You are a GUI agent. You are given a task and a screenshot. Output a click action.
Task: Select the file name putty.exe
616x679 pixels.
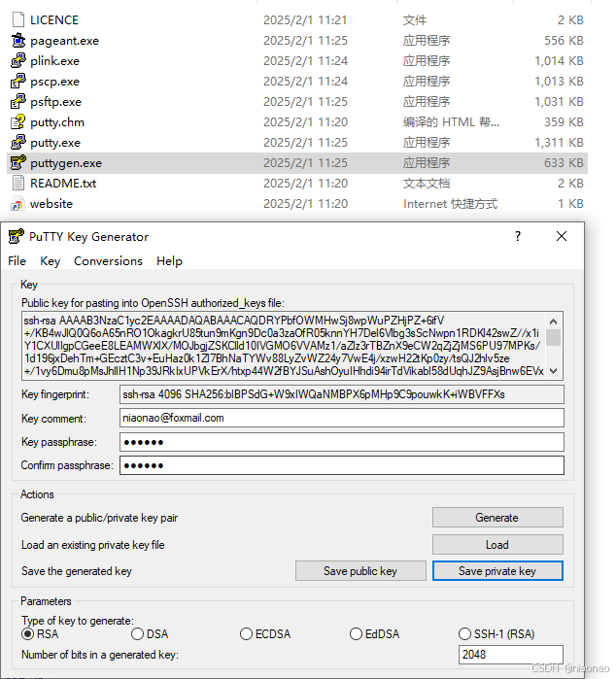[x=55, y=143]
